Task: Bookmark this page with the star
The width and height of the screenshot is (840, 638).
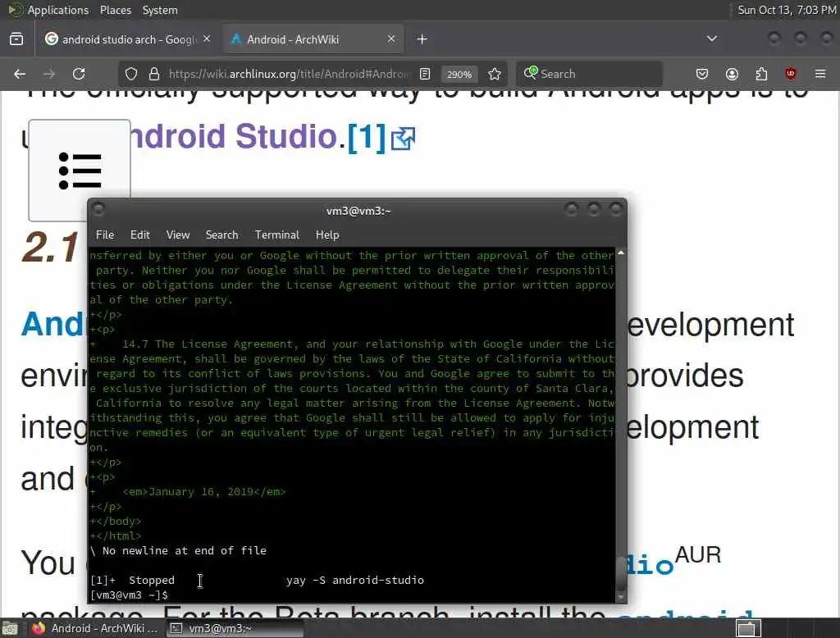Action: [495, 74]
